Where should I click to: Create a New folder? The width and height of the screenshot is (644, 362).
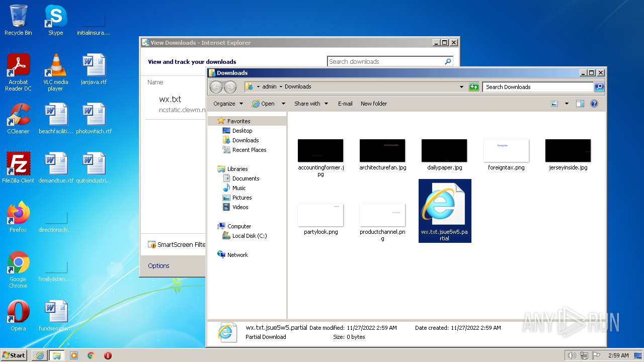(x=374, y=104)
